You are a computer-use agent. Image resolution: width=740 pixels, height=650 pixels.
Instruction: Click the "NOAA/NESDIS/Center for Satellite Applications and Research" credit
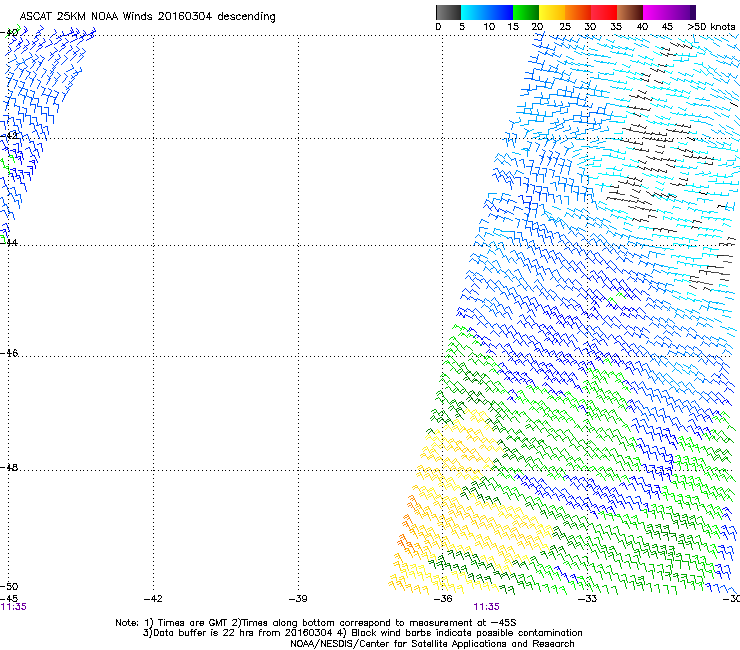tap(432, 644)
